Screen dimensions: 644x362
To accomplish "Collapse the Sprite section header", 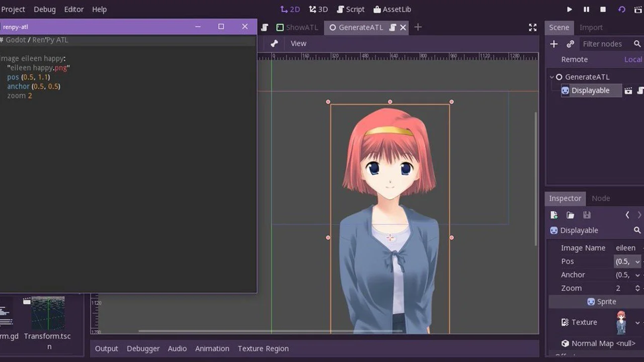I will [596, 302].
